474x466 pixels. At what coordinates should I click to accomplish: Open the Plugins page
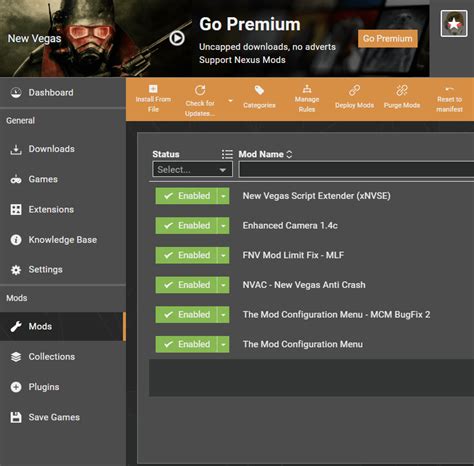pyautogui.click(x=63, y=387)
